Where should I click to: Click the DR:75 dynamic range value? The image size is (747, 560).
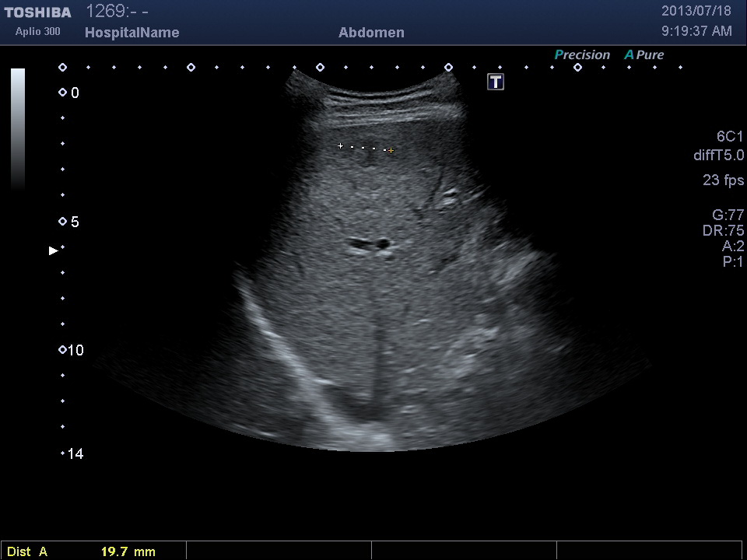click(x=723, y=230)
